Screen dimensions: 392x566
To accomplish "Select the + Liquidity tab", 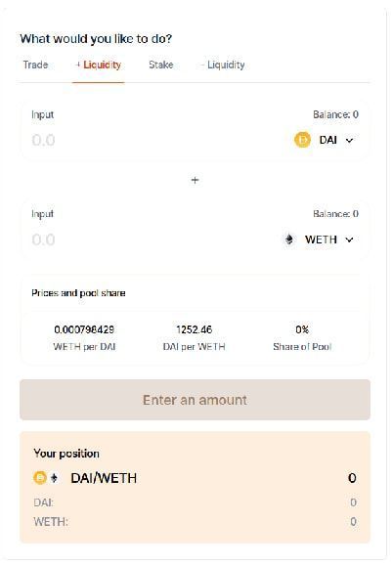I will point(98,65).
